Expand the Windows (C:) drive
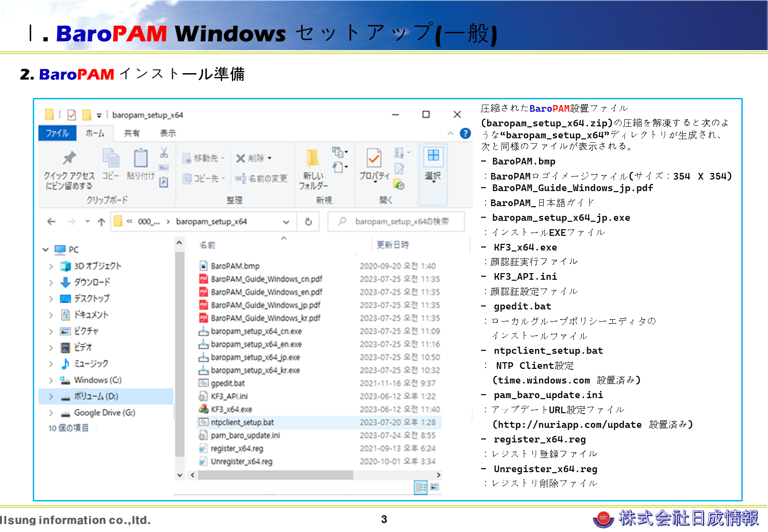This screenshot has height=532, width=768. [51, 380]
